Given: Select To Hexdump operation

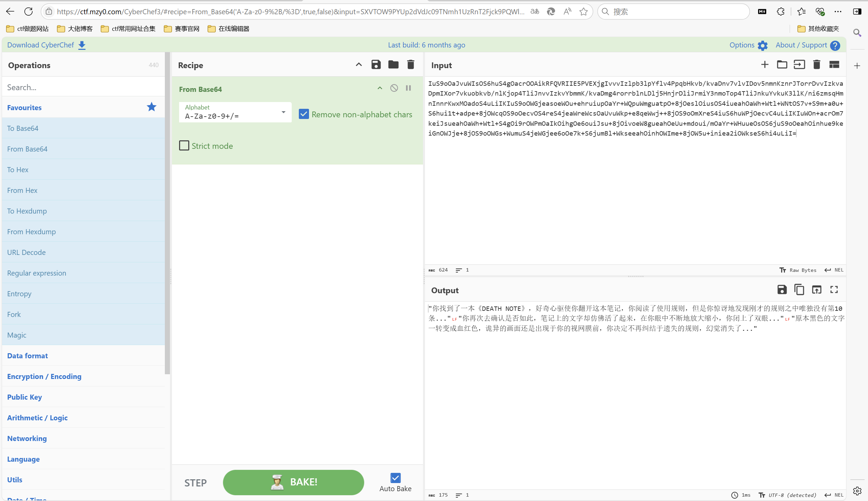Looking at the screenshot, I should (83, 211).
